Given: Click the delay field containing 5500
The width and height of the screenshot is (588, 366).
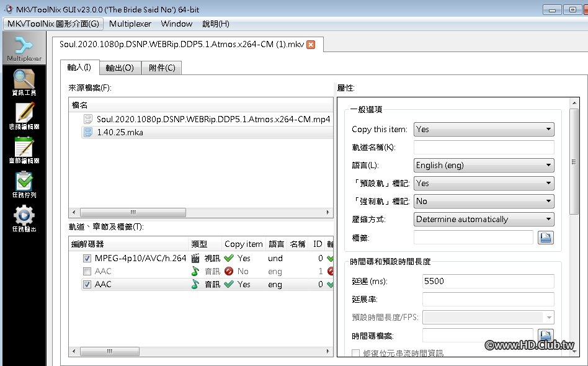Looking at the screenshot, I should 488,281.
